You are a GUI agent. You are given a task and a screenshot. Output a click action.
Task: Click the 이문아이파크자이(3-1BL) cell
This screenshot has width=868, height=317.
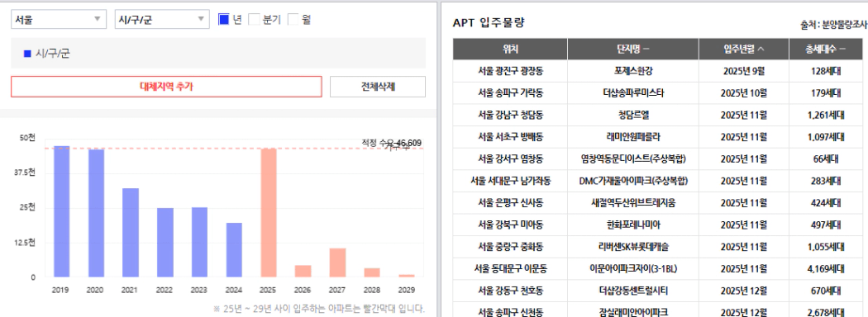(633, 268)
